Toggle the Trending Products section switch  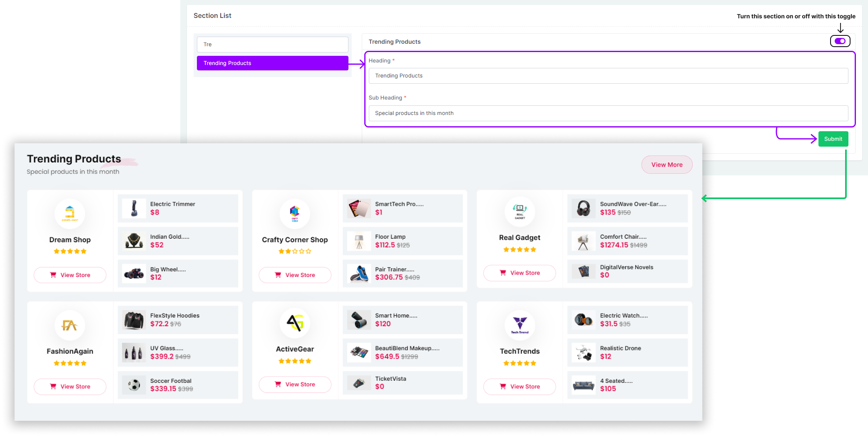pyautogui.click(x=840, y=41)
